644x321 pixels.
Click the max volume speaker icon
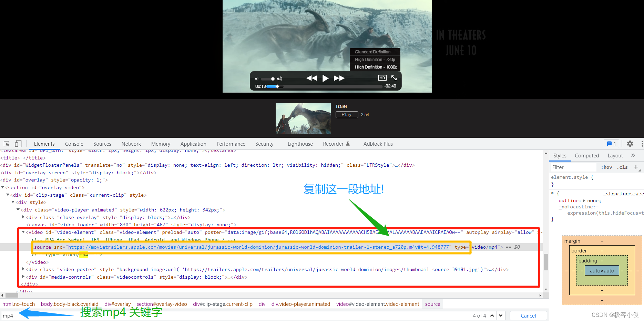point(279,79)
